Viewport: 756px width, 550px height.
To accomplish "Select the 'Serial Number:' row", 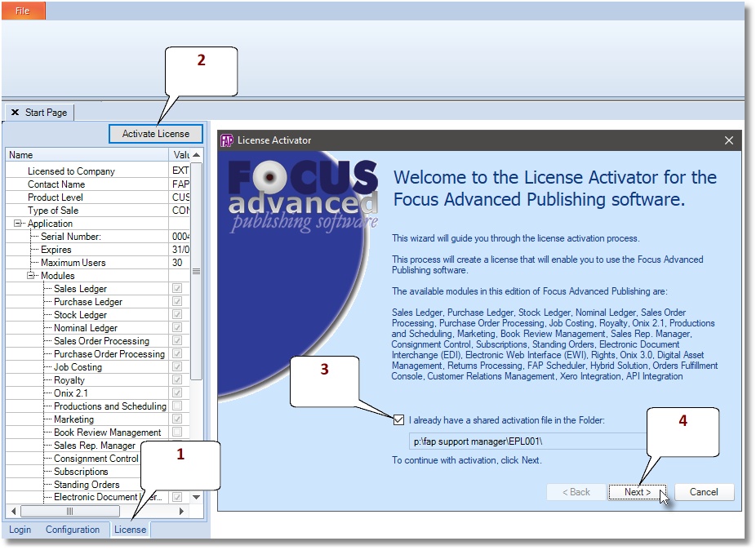I will 98,236.
